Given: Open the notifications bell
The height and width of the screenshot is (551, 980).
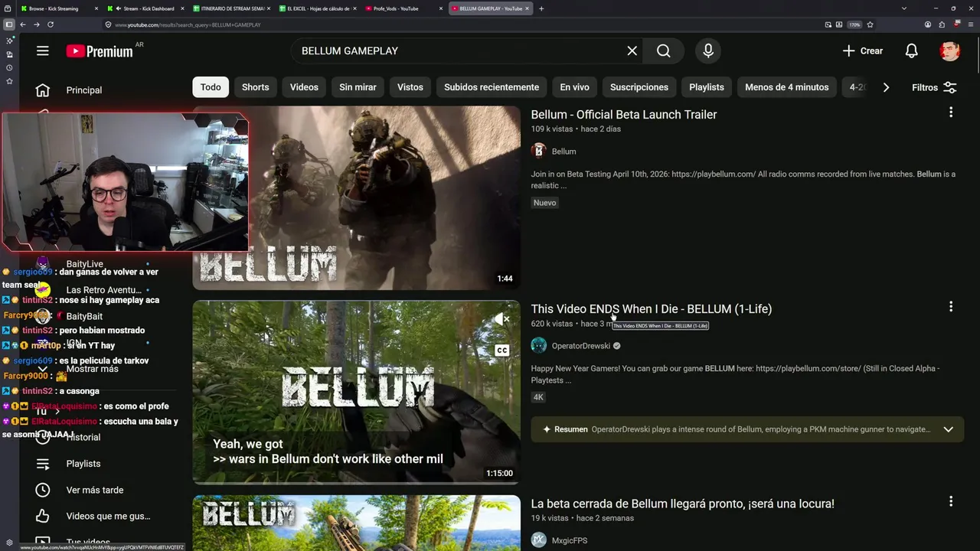Looking at the screenshot, I should click(912, 51).
